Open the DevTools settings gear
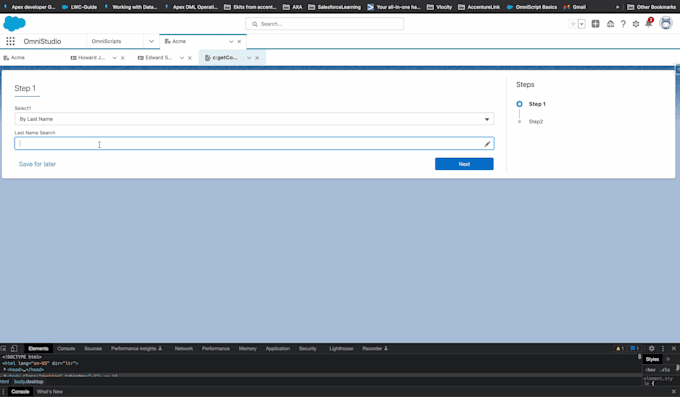The height and width of the screenshot is (397, 680). [651, 348]
